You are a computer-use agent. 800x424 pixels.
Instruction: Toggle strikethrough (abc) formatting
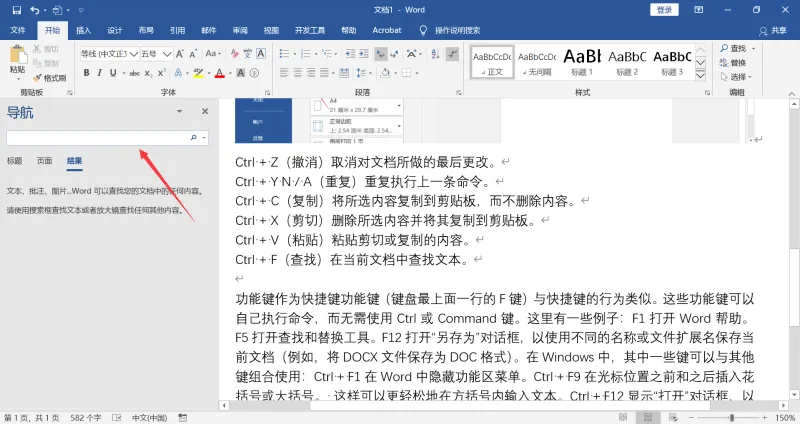(135, 73)
